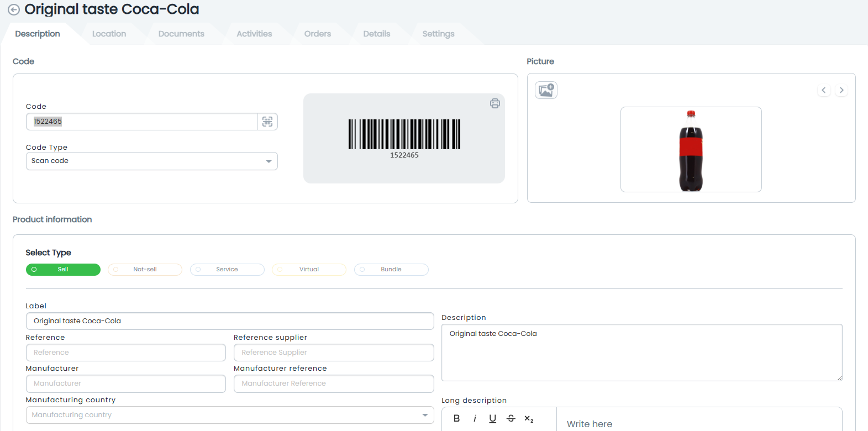The image size is (868, 431).
Task: Click the Manufacturer reference input field
Action: [334, 383]
